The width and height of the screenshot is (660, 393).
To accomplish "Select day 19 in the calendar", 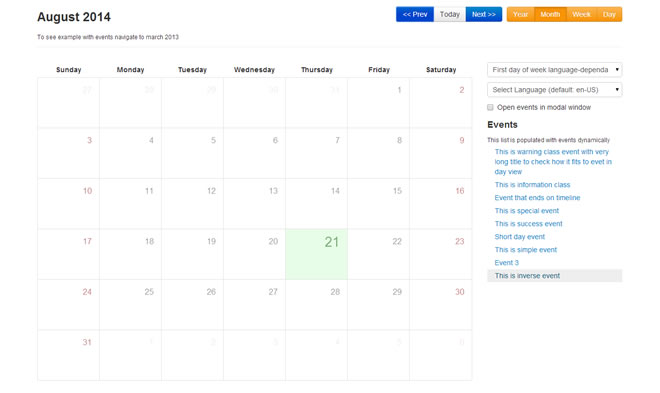I will click(x=192, y=254).
